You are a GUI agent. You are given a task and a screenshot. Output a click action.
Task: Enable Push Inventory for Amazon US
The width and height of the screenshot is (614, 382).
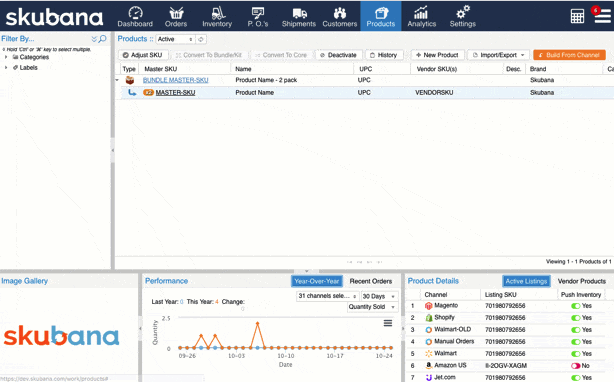coord(576,366)
